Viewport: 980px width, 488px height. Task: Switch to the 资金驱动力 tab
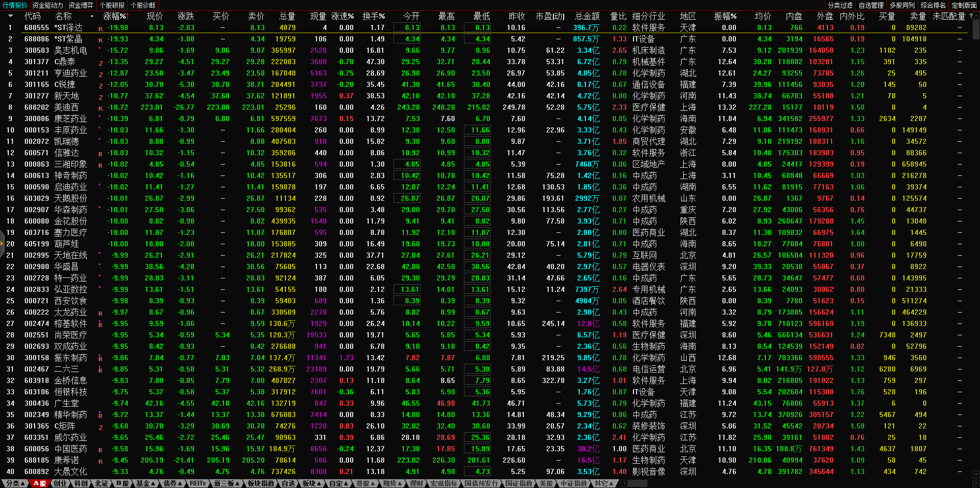(48, 5)
